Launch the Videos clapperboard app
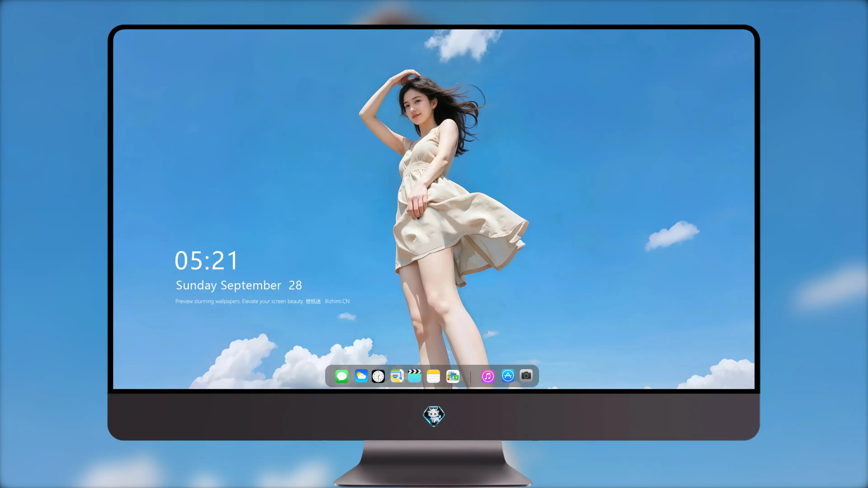 pyautogui.click(x=415, y=376)
